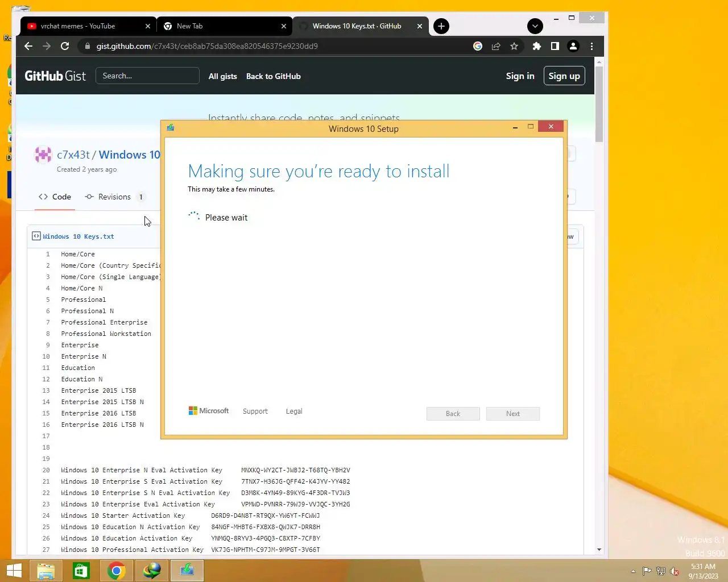Click the address bar URL
The height and width of the screenshot is (582, 728).
[207, 46]
